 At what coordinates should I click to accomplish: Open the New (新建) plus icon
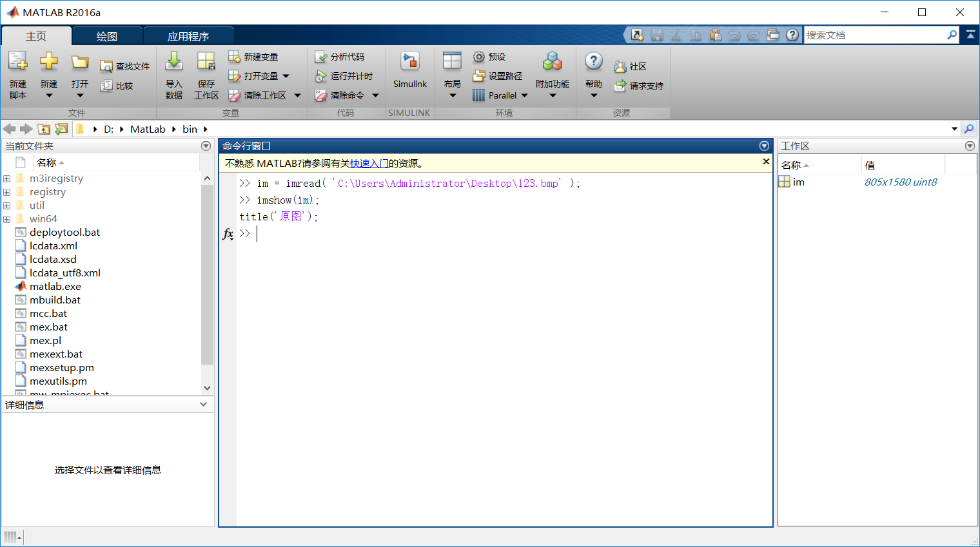click(x=49, y=62)
